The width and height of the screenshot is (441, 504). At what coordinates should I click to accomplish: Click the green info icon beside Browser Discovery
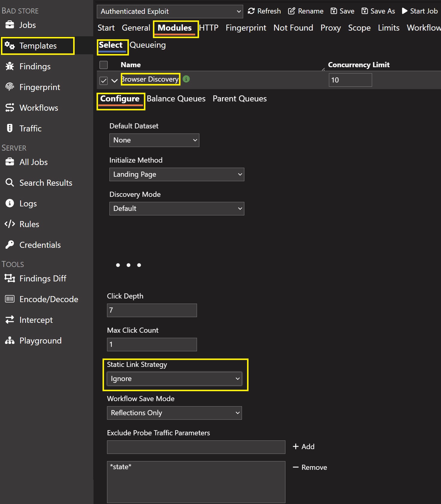tap(186, 79)
